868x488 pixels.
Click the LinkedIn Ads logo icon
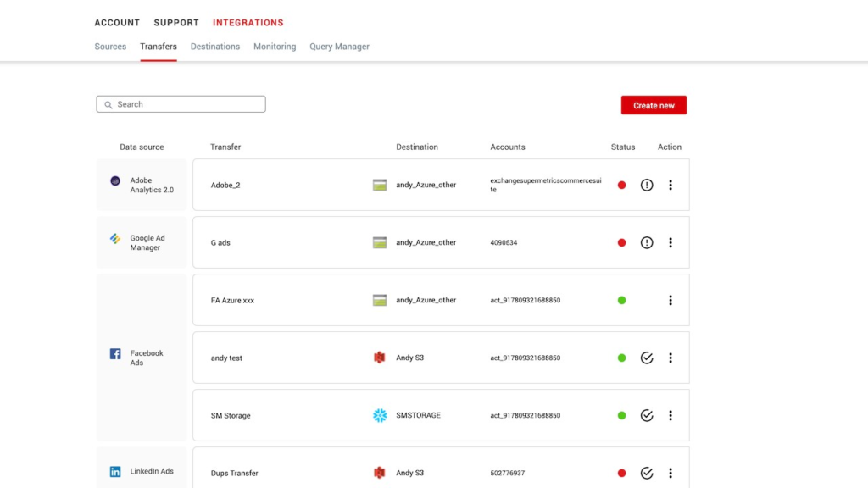pos(115,471)
